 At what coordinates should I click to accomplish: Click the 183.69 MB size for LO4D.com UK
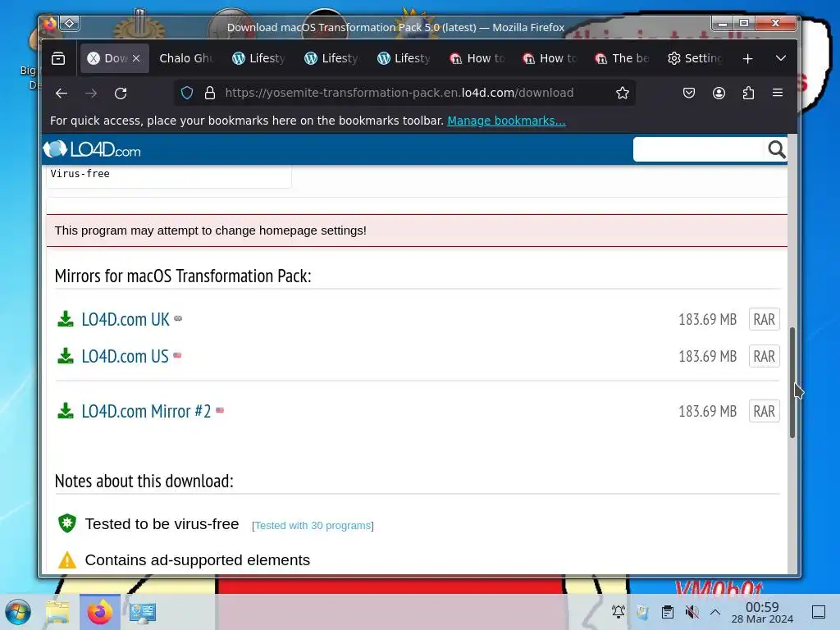[x=707, y=319]
